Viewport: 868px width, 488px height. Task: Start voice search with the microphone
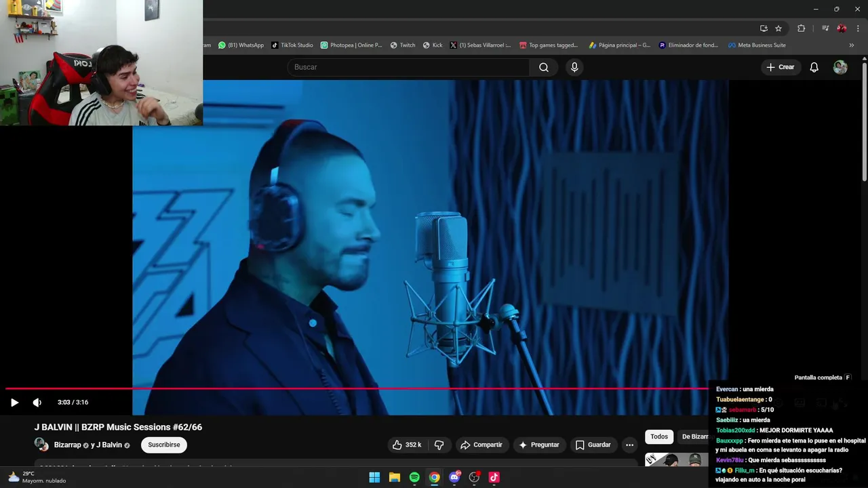point(574,67)
